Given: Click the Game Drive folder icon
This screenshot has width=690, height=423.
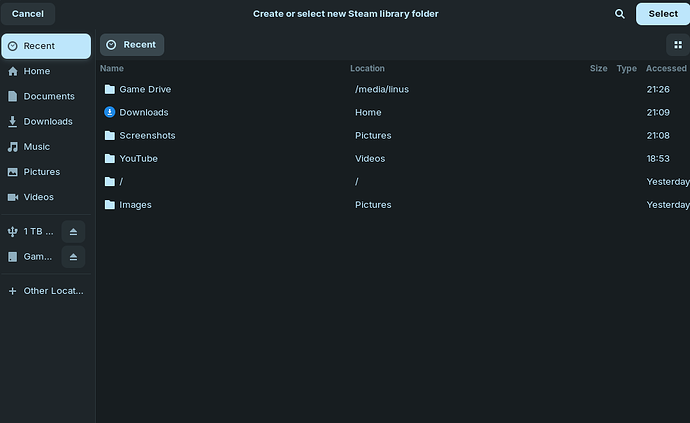Looking at the screenshot, I should 110,89.
